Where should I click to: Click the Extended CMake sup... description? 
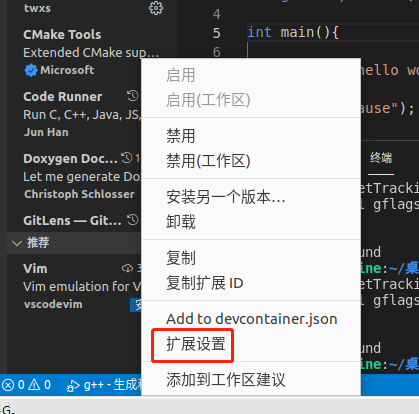pyautogui.click(x=91, y=53)
